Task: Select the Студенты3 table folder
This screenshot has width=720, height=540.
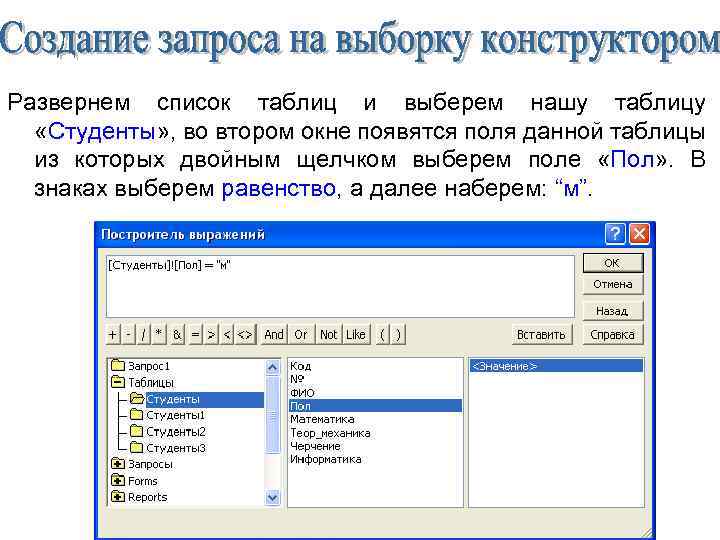Action: 167,448
